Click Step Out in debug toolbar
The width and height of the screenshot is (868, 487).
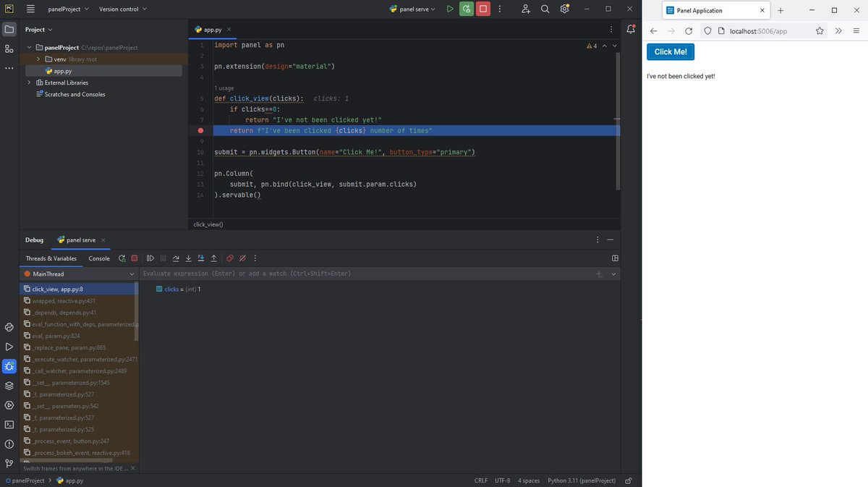[x=213, y=258]
